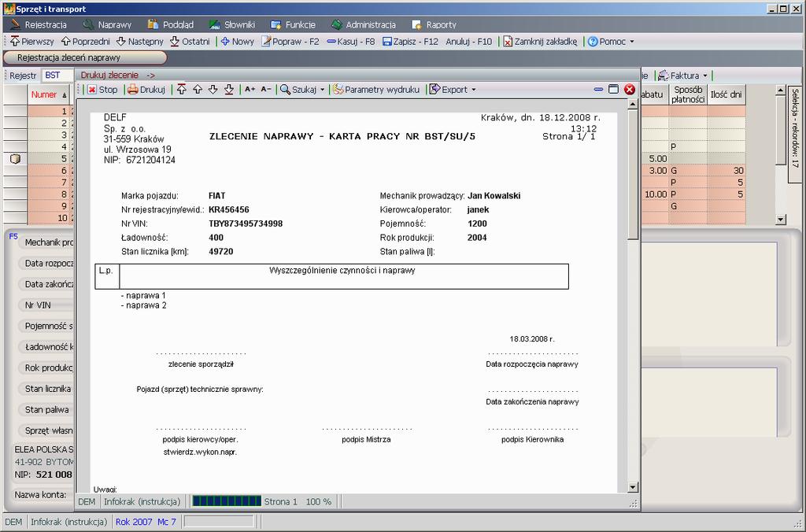This screenshot has height=532, width=806.
Task: Click the Strona 1 preview status text
Action: [x=281, y=501]
